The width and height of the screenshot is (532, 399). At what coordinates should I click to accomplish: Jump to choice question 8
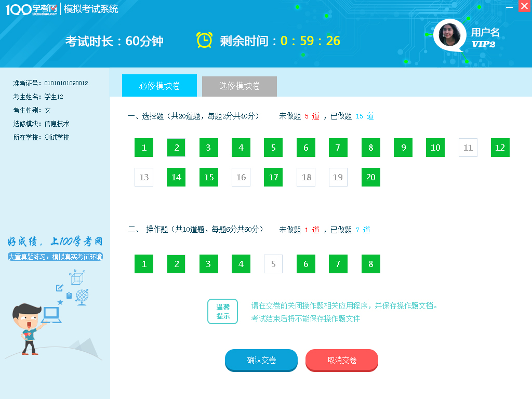[371, 148]
